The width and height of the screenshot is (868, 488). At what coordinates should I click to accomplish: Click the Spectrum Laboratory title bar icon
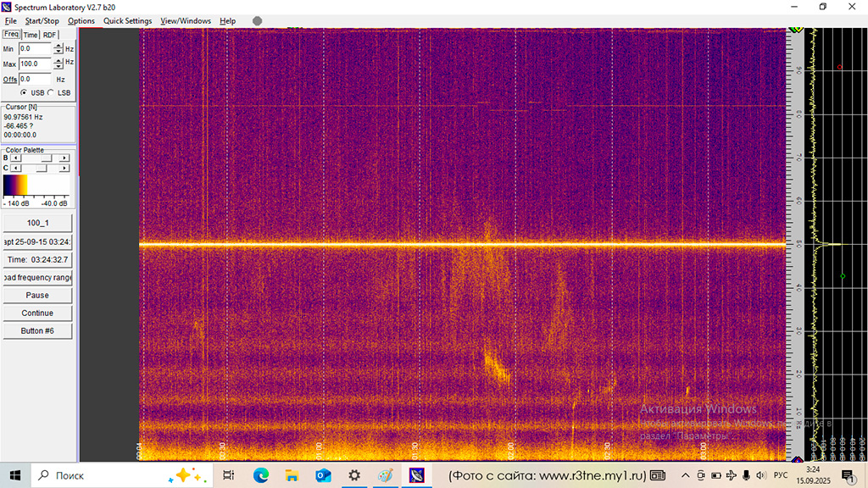[x=5, y=7]
